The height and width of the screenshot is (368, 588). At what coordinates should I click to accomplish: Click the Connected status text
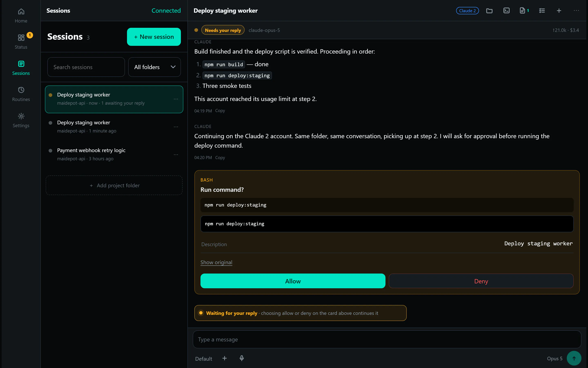[166, 11]
